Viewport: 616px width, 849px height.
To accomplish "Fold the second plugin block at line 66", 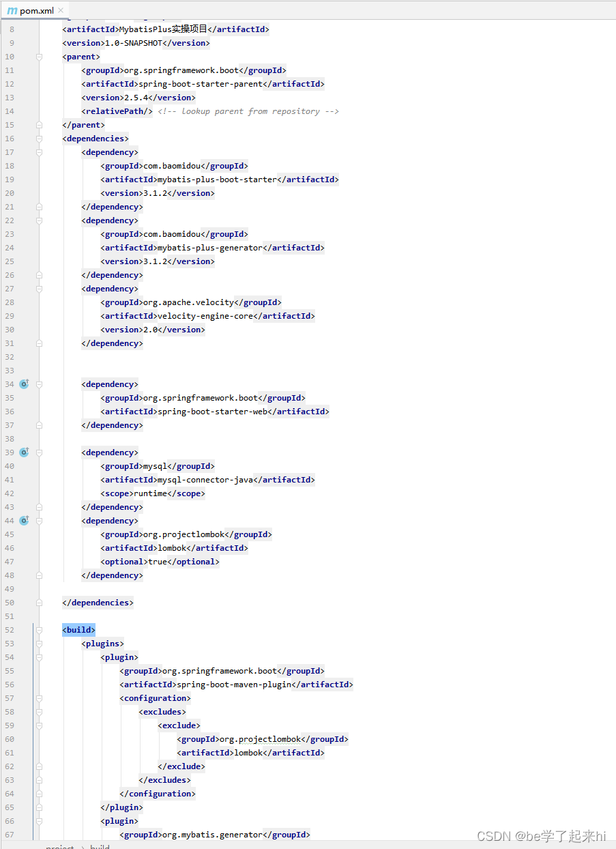I will tap(40, 821).
